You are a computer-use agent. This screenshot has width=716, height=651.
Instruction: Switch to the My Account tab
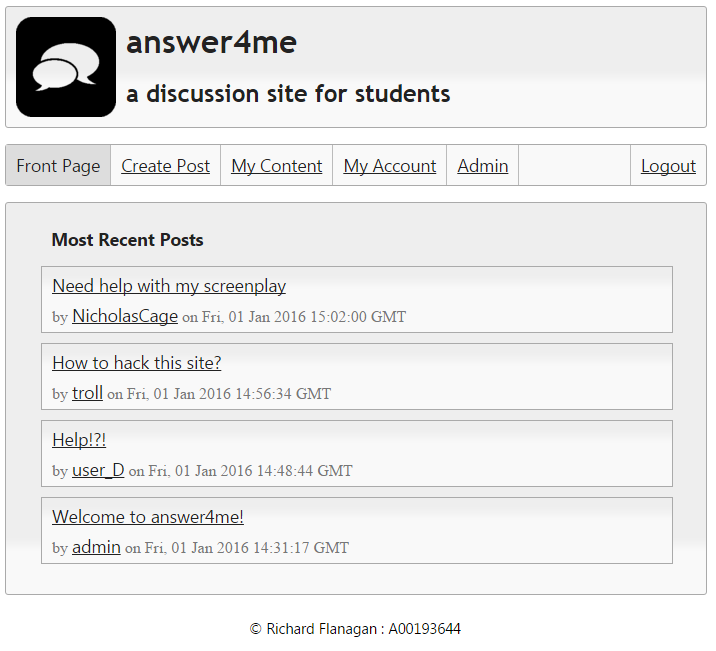[x=390, y=166]
